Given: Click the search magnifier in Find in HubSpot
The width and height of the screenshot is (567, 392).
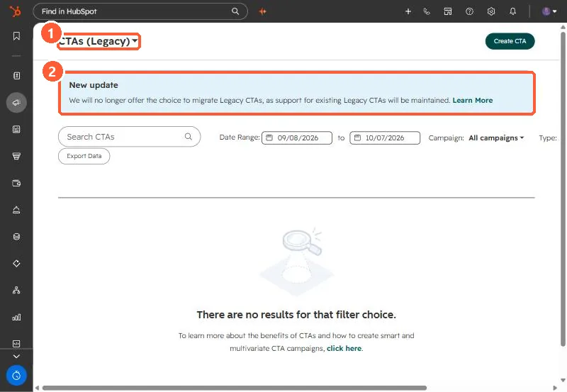Looking at the screenshot, I should pos(235,11).
